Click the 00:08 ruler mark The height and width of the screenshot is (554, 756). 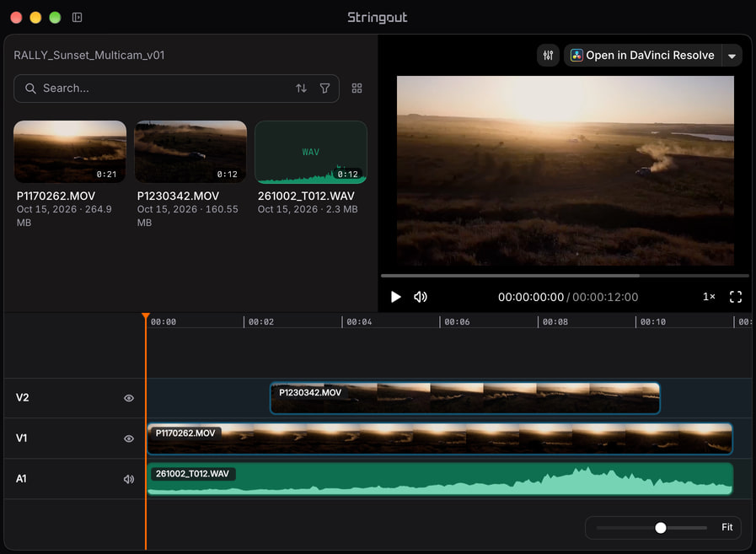(555, 322)
